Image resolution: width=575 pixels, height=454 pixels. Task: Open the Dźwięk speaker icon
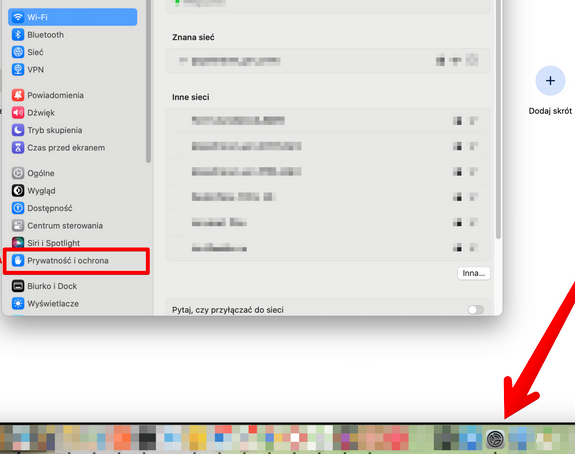(x=18, y=113)
